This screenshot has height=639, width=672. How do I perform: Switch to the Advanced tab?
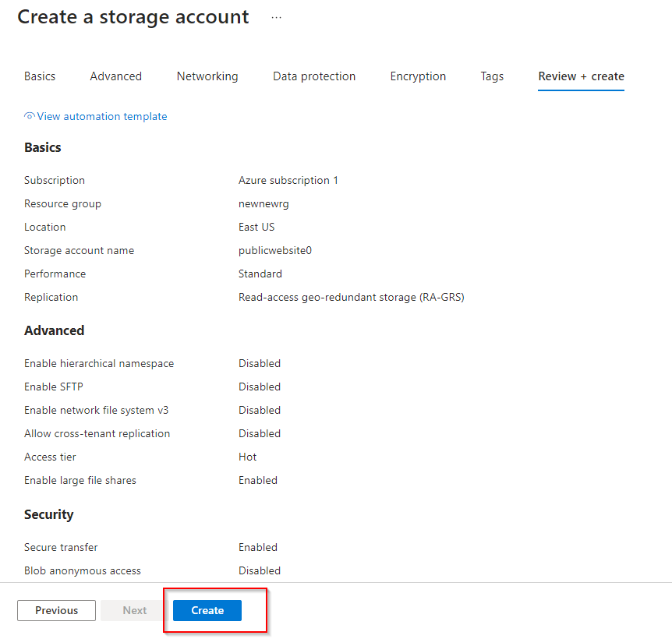point(115,76)
